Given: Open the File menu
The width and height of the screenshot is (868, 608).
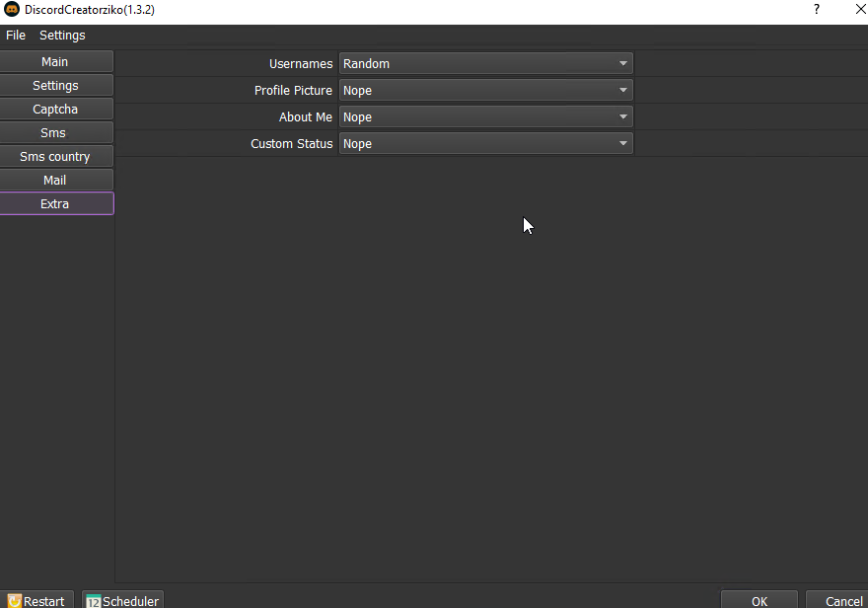Looking at the screenshot, I should pyautogui.click(x=16, y=35).
